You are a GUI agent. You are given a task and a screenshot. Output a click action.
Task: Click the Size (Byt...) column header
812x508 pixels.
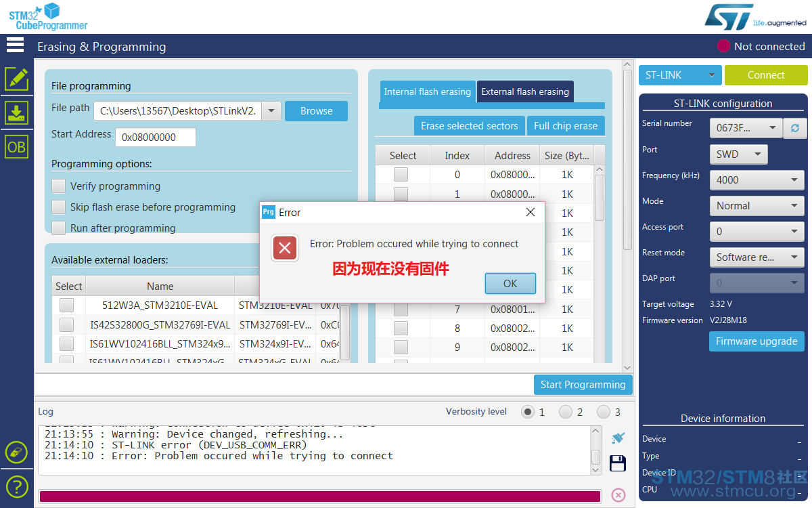pyautogui.click(x=566, y=155)
